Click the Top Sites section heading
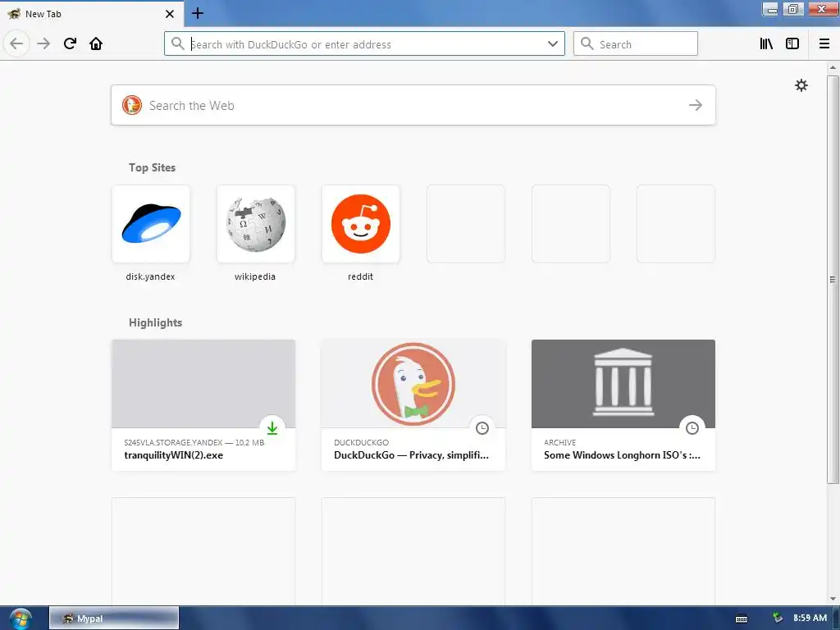This screenshot has width=840, height=630. pyautogui.click(x=152, y=167)
